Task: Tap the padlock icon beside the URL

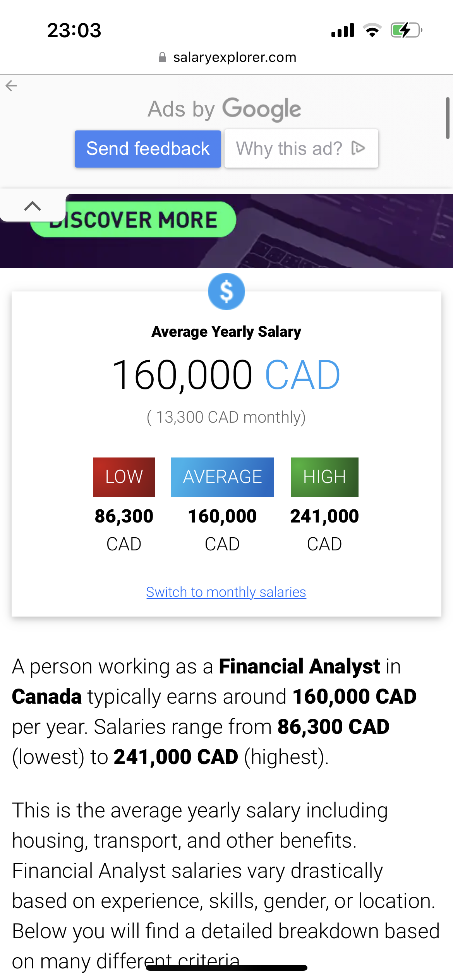Action: 162,58
